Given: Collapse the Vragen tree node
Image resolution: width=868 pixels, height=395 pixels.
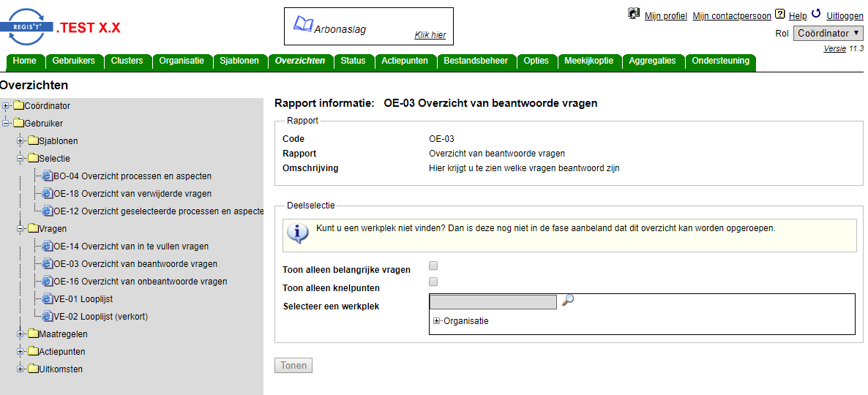Looking at the screenshot, I should click(20, 228).
